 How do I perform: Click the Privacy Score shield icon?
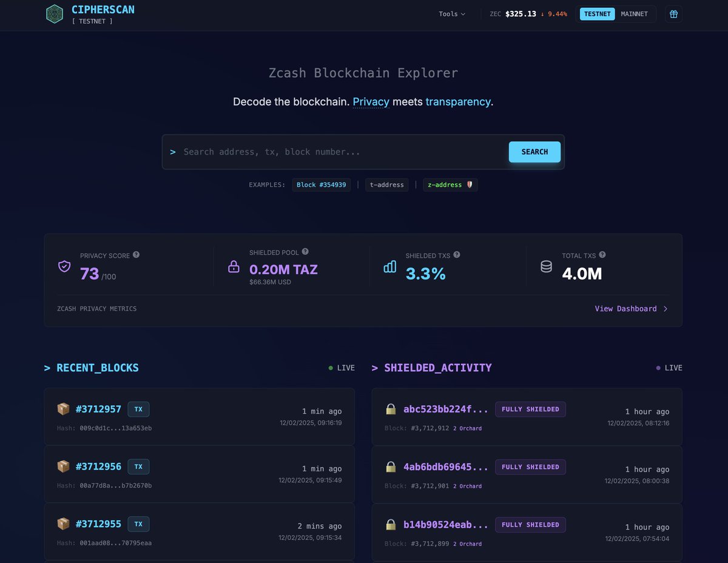click(64, 266)
